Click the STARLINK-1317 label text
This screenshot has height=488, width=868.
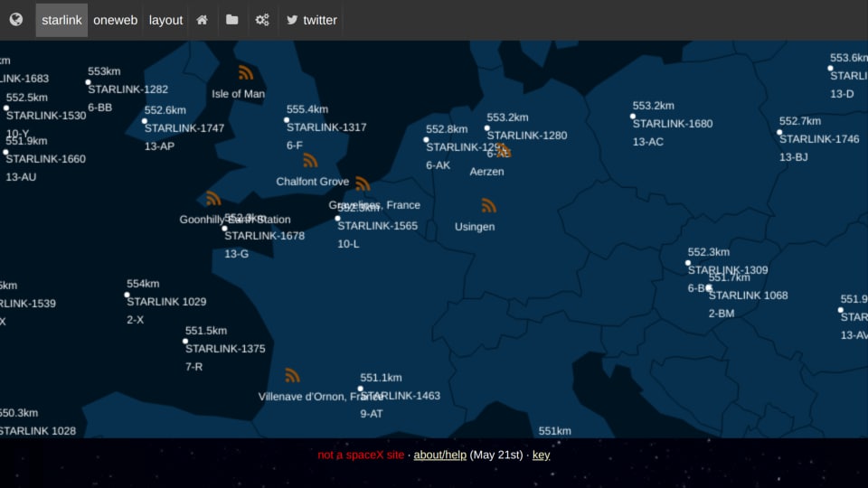point(326,127)
